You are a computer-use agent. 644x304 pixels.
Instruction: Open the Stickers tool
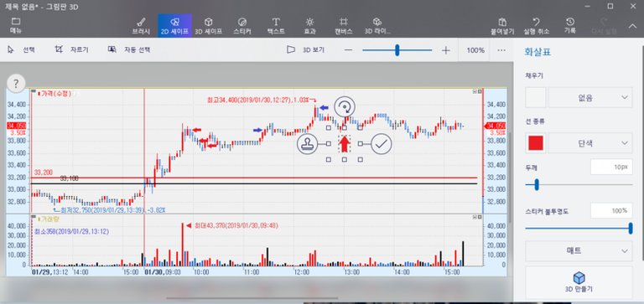[241, 25]
